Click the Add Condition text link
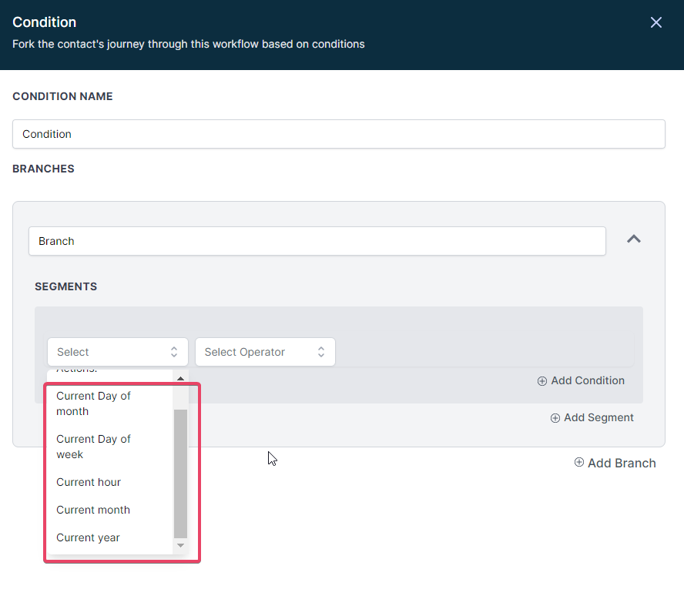This screenshot has height=616, width=684. 587,380
